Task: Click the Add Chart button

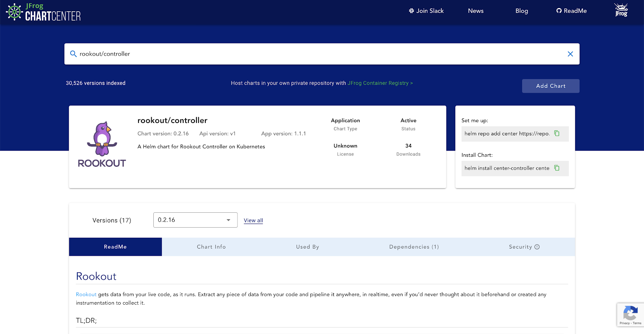Action: click(x=551, y=86)
